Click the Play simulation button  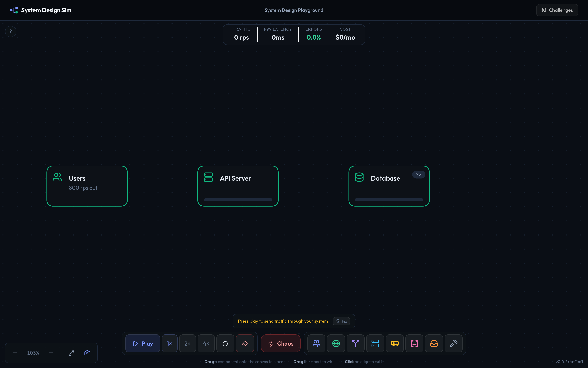coord(143,343)
